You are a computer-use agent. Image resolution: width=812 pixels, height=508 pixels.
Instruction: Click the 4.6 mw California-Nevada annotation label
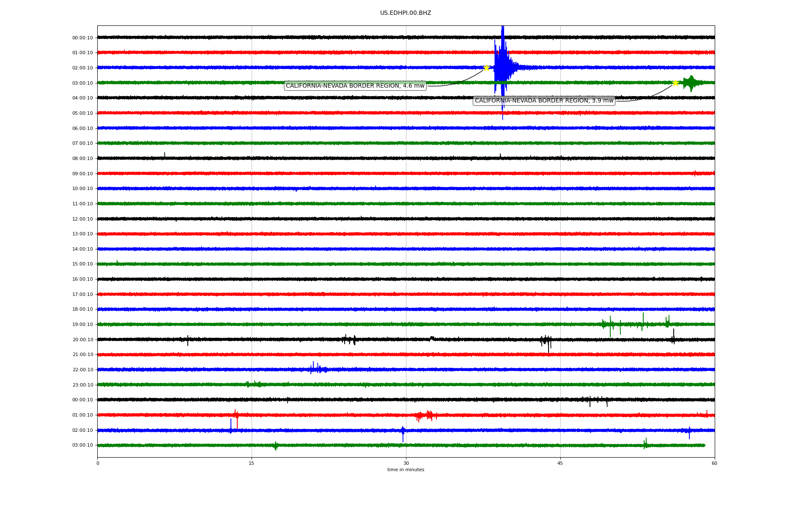point(355,86)
